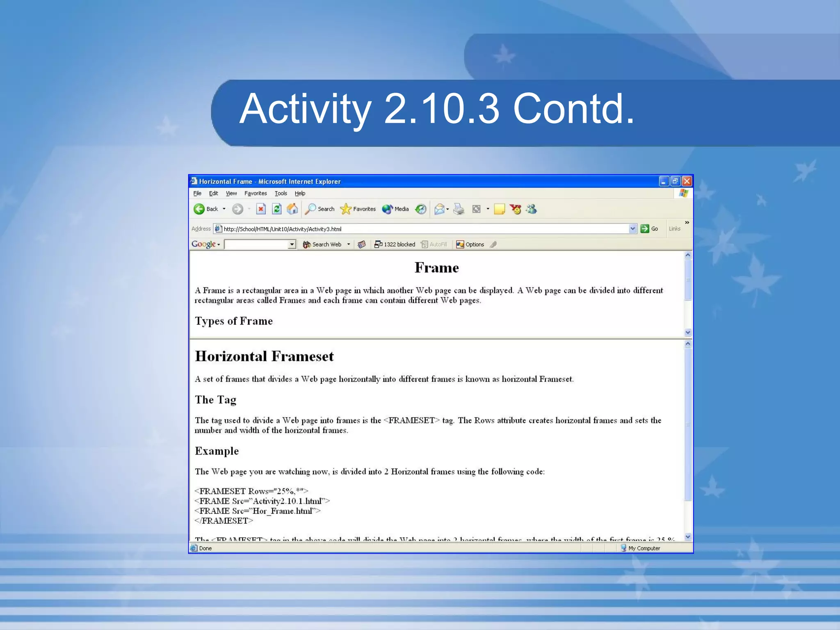Viewport: 840px width, 630px height.
Task: Click the AutoFill toolbar button
Action: 434,244
